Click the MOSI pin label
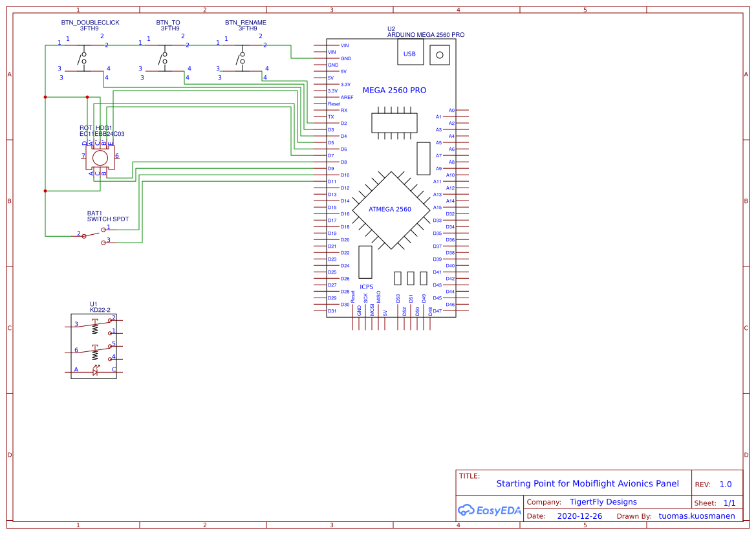This screenshot has width=756, height=535. click(373, 310)
